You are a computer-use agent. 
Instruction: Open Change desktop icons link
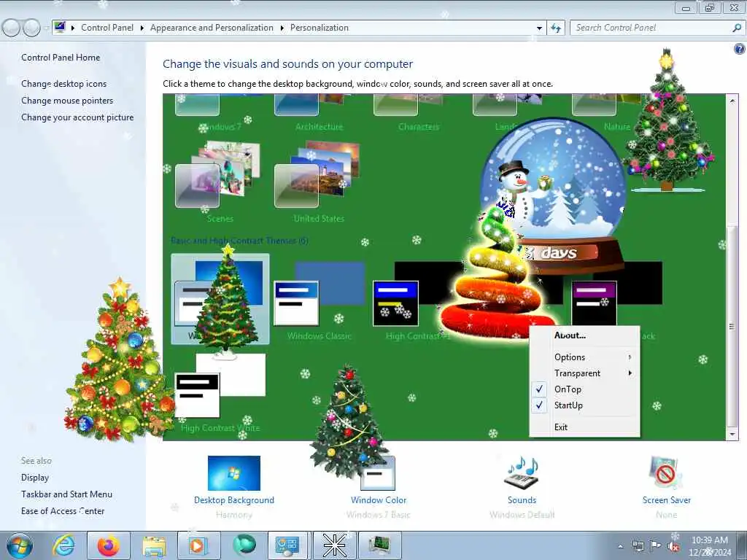click(64, 83)
